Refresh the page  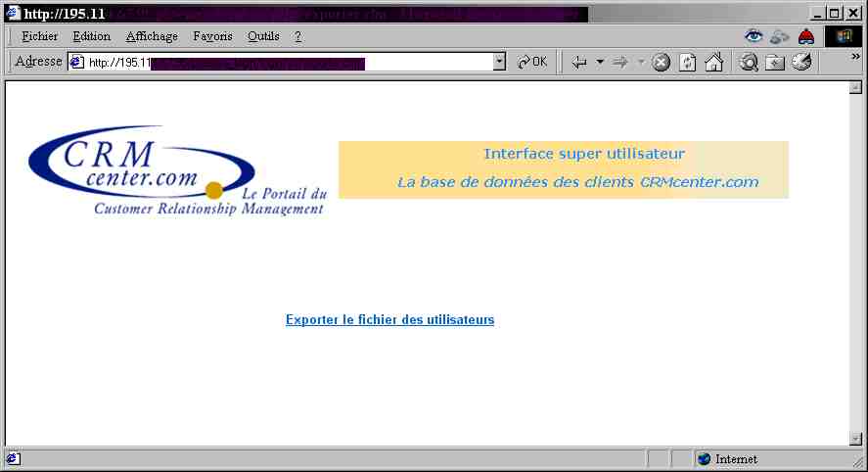pyautogui.click(x=687, y=62)
